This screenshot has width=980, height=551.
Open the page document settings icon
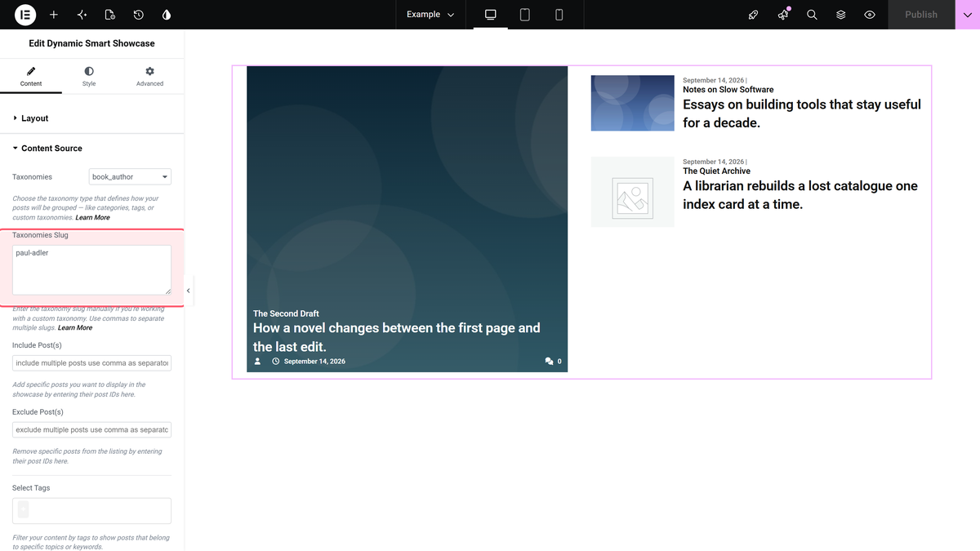tap(110, 15)
